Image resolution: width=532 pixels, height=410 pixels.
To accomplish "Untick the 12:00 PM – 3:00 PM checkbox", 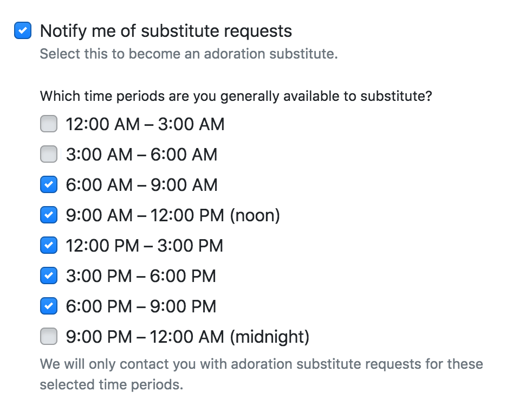I will click(x=49, y=246).
